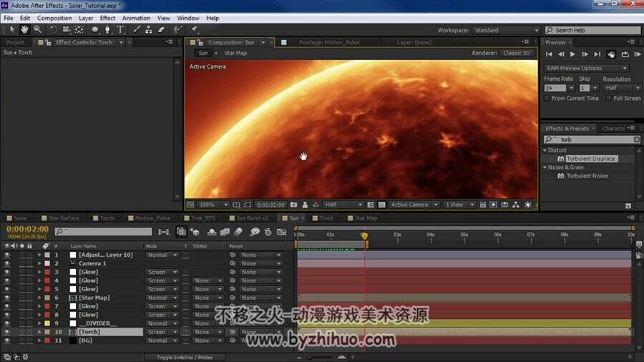Image resolution: width=644 pixels, height=362 pixels.
Task: Select the Pan Behind tool
Action: 79,29
